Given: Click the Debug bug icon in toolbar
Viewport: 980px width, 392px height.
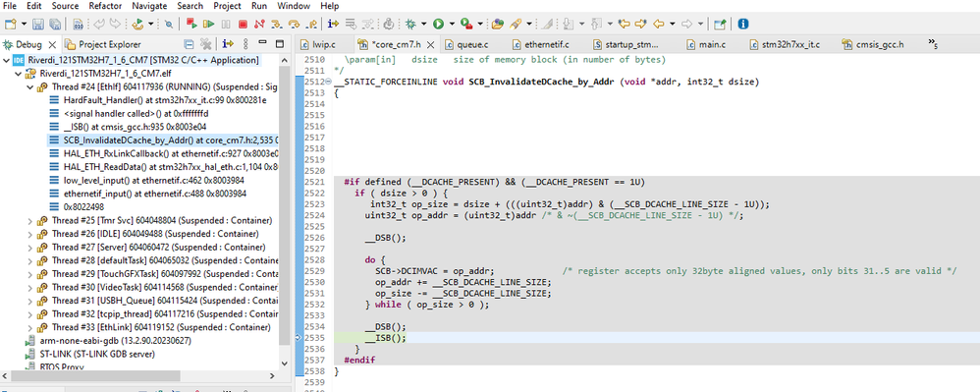Looking at the screenshot, I should coord(410,24).
